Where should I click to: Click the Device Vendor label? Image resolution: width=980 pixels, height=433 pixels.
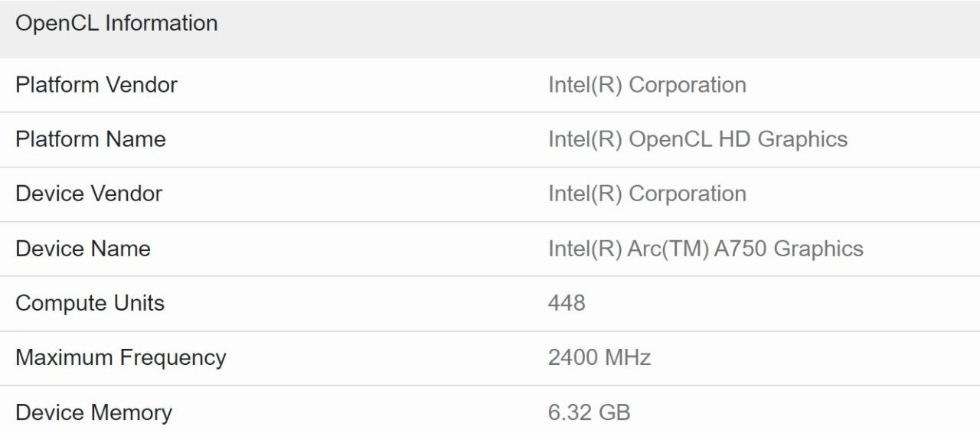click(x=89, y=194)
